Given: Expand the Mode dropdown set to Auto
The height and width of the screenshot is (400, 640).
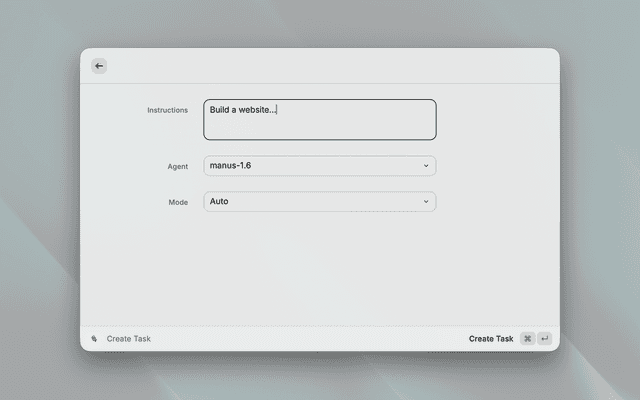Looking at the screenshot, I should pyautogui.click(x=319, y=202).
